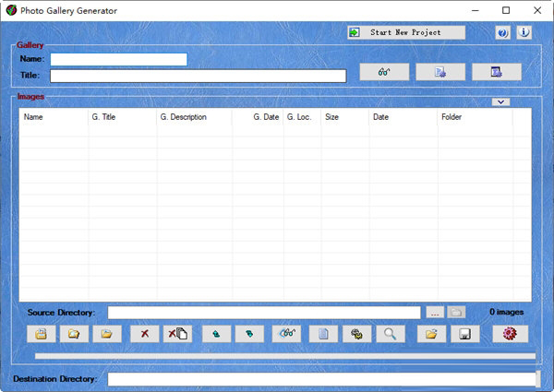Expand the Images panel dropdown chevron

(500, 102)
